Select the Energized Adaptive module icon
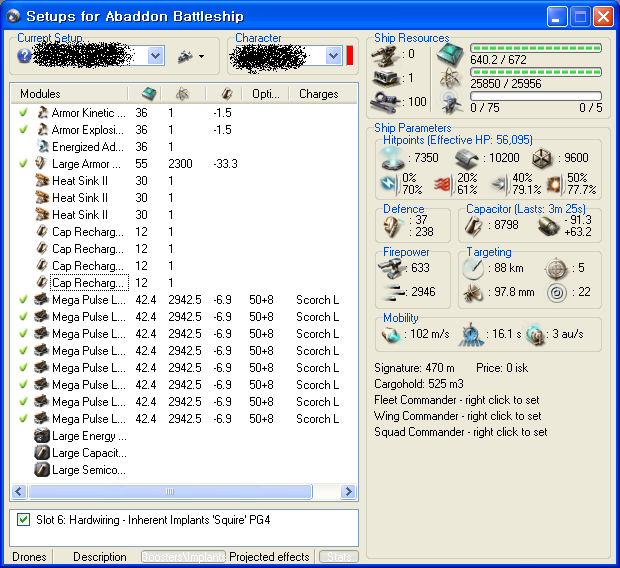Image resolution: width=620 pixels, height=568 pixels. (42, 146)
